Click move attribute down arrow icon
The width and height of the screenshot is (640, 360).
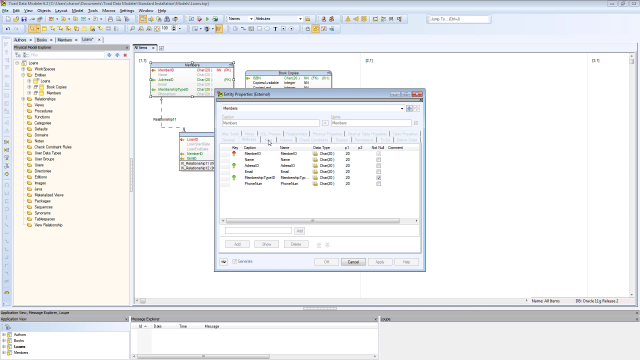coord(327,245)
